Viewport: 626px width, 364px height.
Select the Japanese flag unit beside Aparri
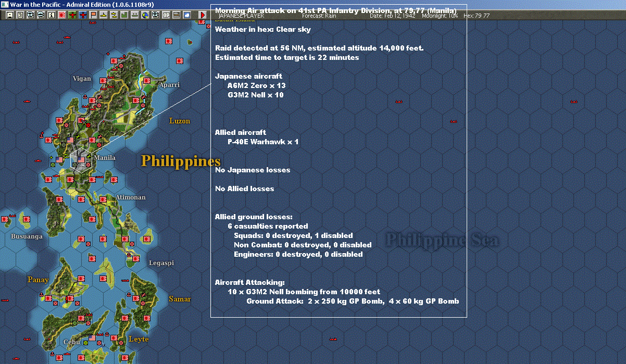pyautogui.click(x=147, y=81)
